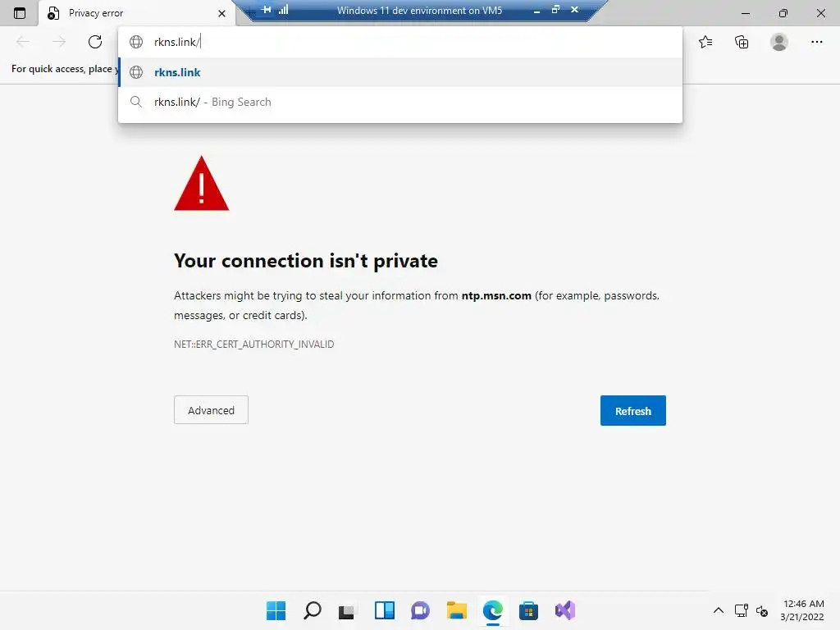Click the VM connection signal strength icon
Screen dimensions: 840x630
(283, 10)
